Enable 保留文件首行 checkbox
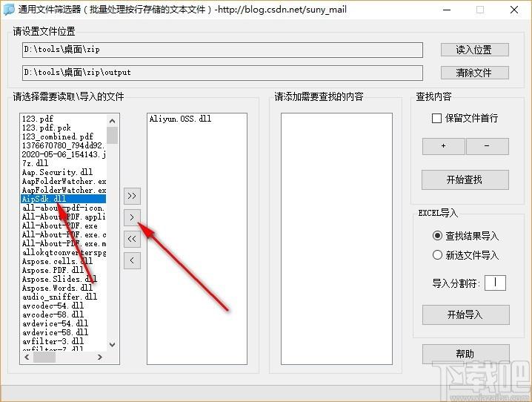The width and height of the screenshot is (532, 402). coord(436,118)
